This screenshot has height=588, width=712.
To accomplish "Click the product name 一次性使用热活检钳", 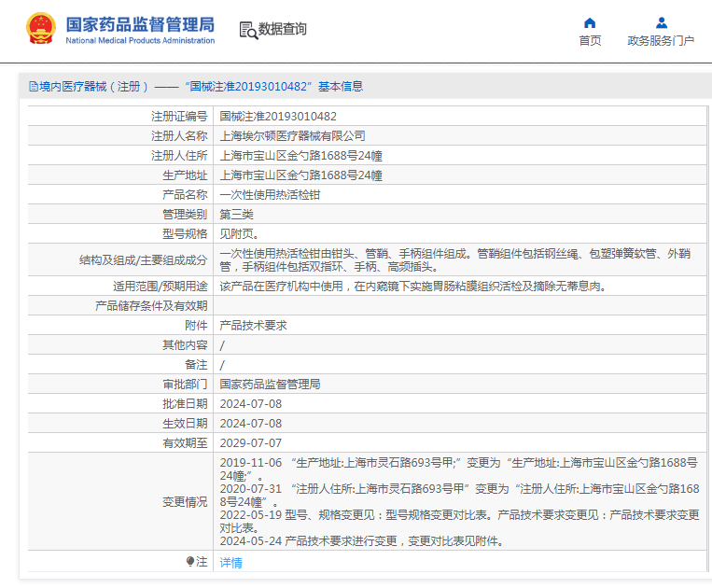I will point(270,195).
